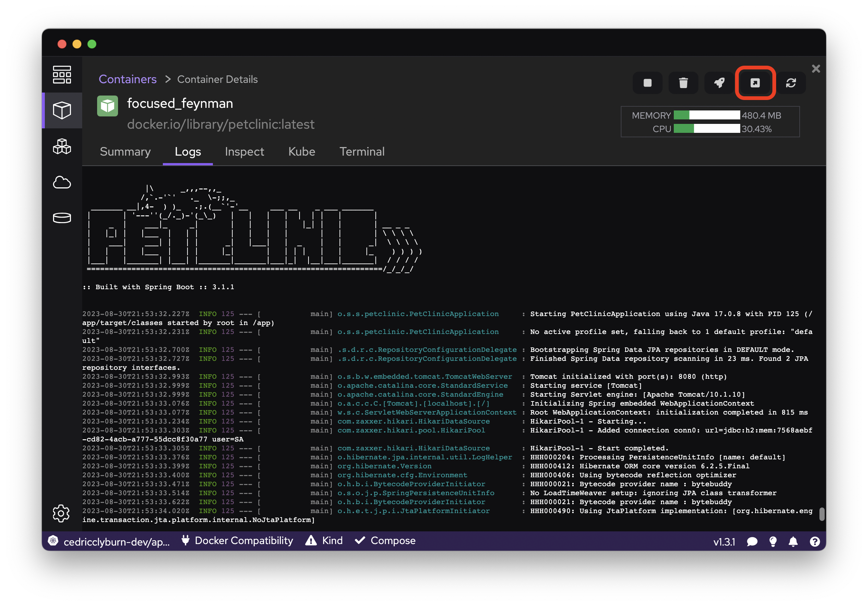Open the Volumes disk icon

(62, 218)
